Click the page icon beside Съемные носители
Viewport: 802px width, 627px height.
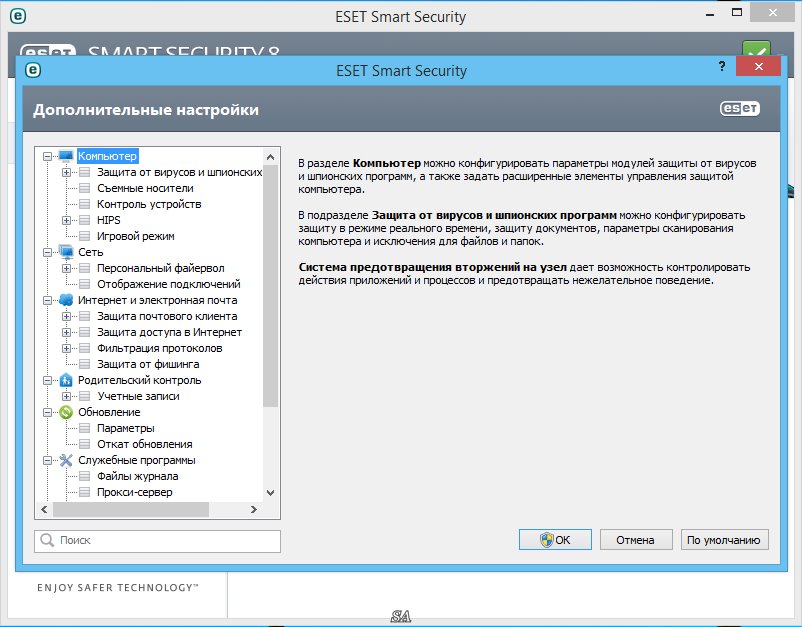coord(85,188)
